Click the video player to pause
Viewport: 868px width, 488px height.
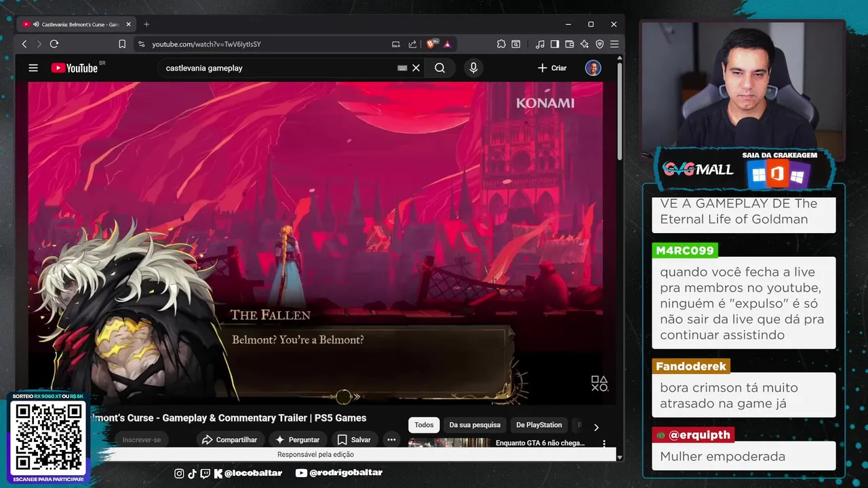[x=315, y=243]
